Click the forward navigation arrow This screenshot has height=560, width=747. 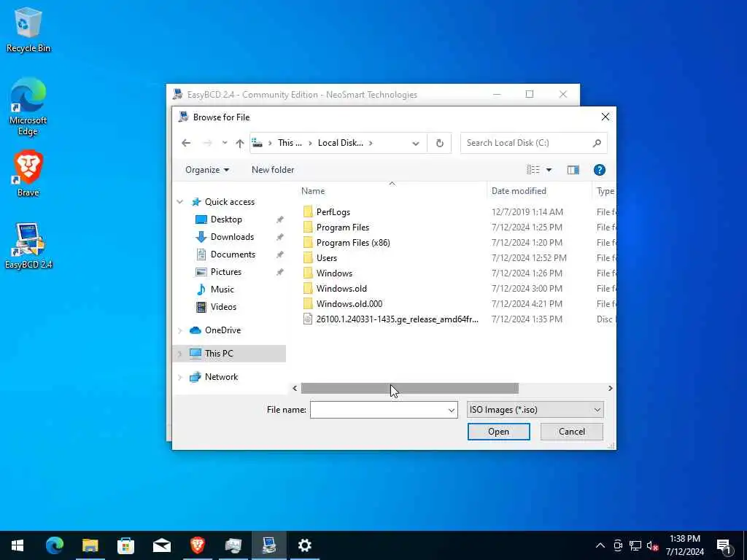pos(207,143)
